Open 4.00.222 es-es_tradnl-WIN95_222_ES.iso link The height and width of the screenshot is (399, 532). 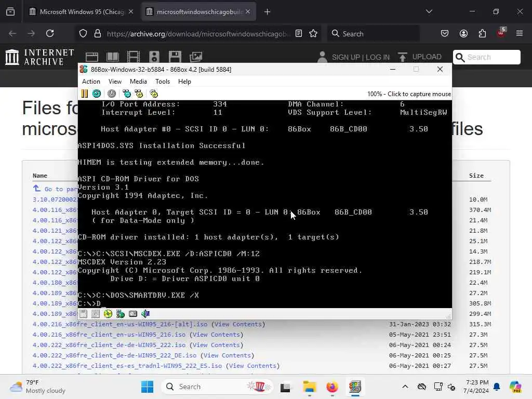pos(127,366)
